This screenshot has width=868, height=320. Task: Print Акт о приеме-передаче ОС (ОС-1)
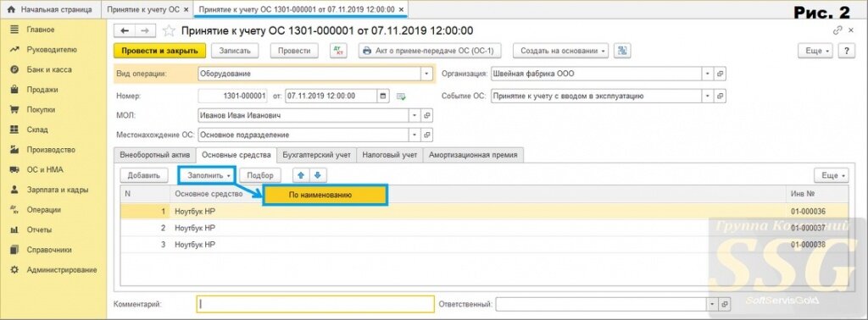[430, 50]
